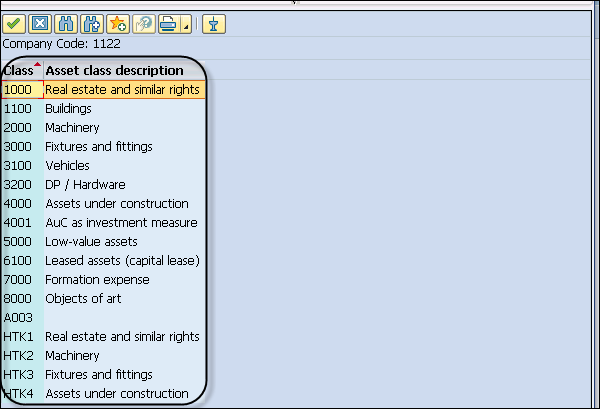Image resolution: width=600 pixels, height=409 pixels.
Task: Open the help question mark icon
Action: pos(144,24)
